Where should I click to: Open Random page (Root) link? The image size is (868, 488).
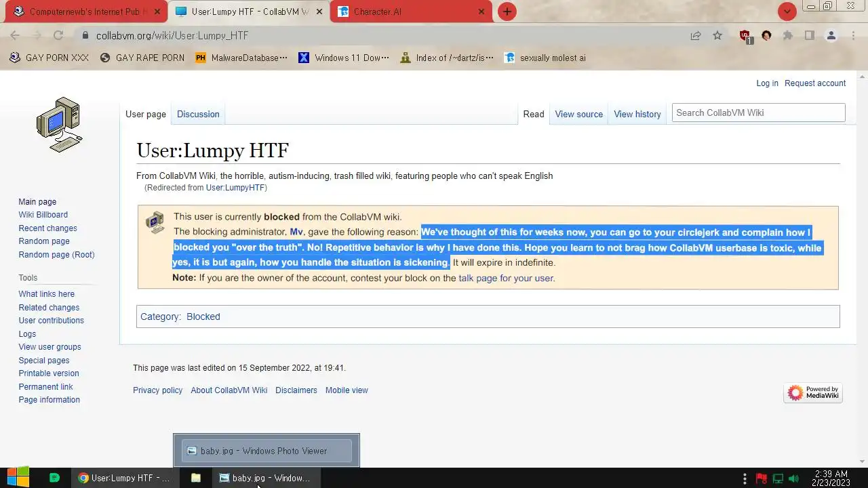click(56, 255)
